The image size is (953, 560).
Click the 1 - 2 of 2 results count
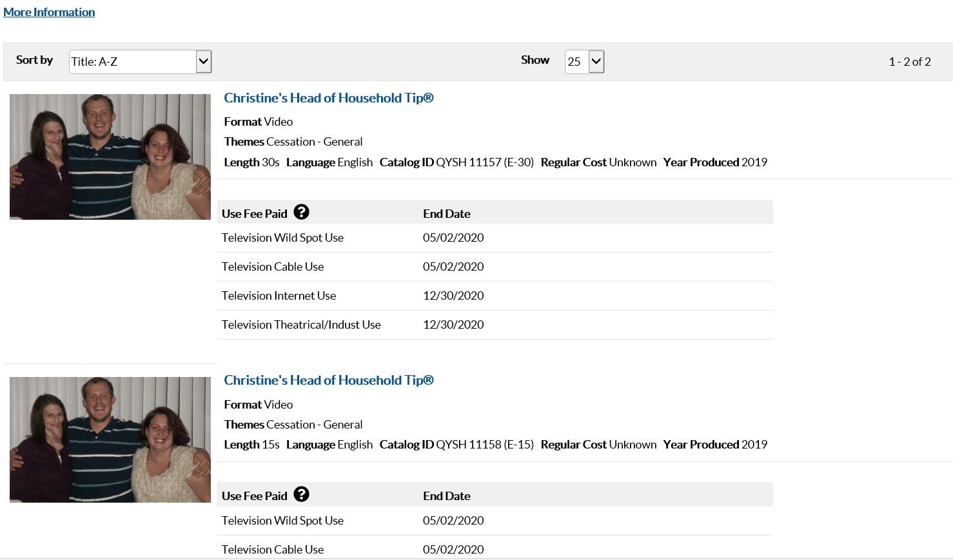point(909,62)
